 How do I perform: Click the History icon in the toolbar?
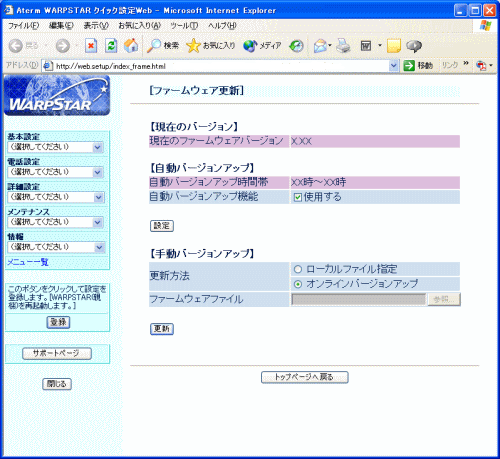click(296, 46)
